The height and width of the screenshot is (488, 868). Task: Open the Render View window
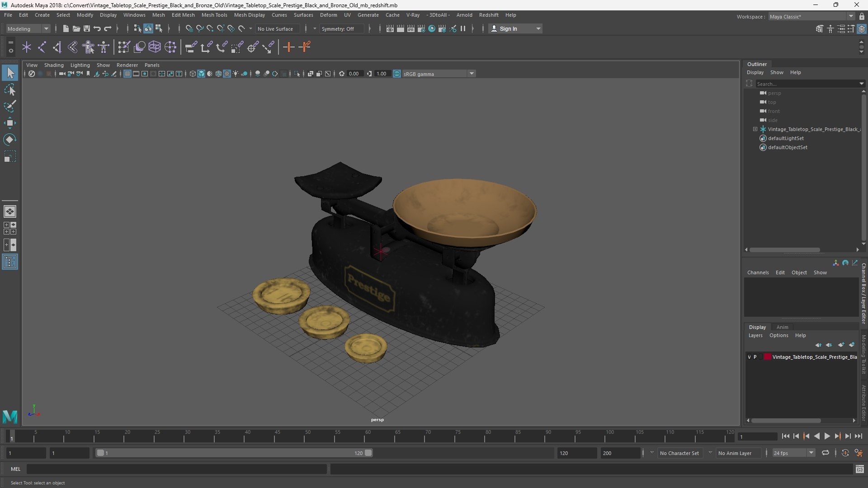point(390,28)
